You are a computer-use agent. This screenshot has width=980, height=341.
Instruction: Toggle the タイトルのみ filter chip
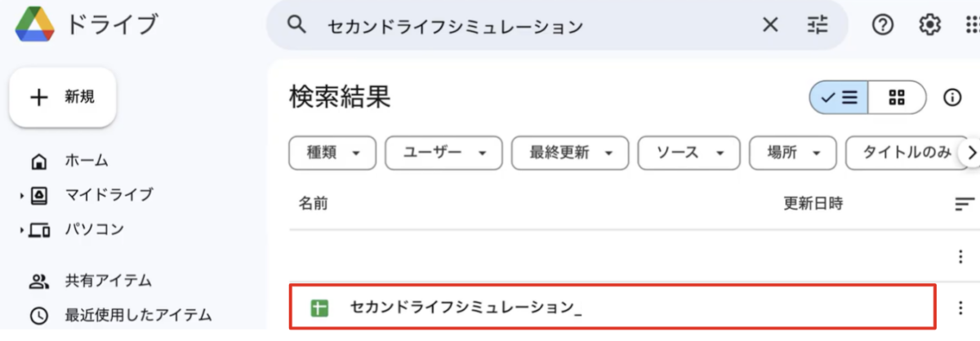click(906, 153)
